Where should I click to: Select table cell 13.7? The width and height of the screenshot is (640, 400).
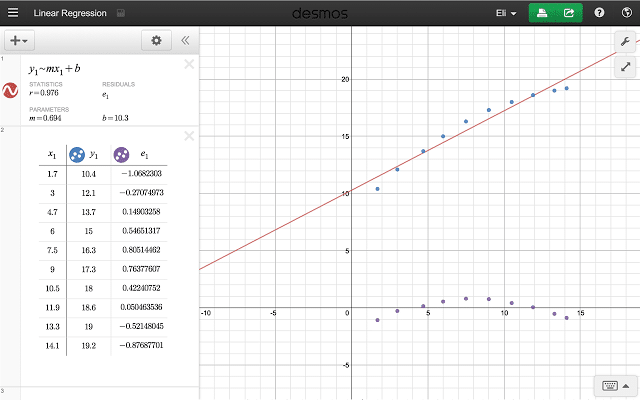click(x=89, y=212)
